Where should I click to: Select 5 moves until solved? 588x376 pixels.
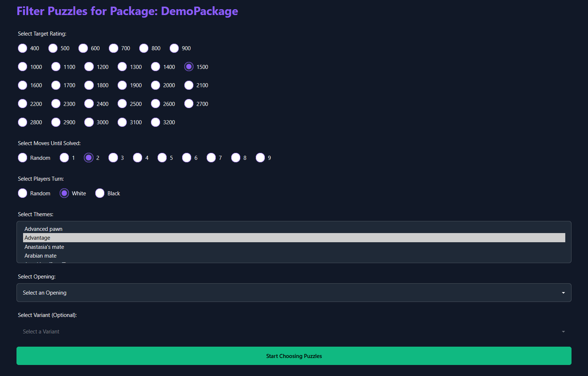pyautogui.click(x=162, y=158)
